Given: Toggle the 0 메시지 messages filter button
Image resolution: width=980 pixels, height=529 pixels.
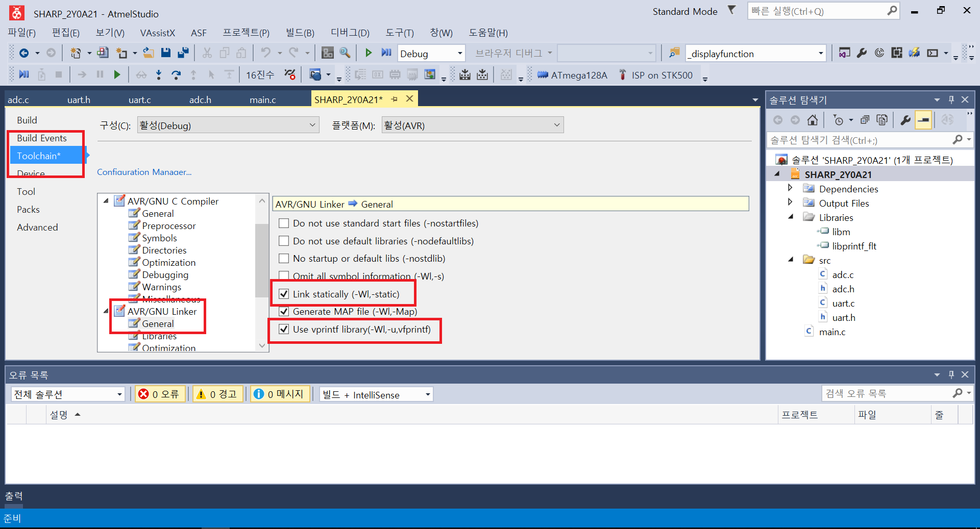Looking at the screenshot, I should tap(280, 394).
